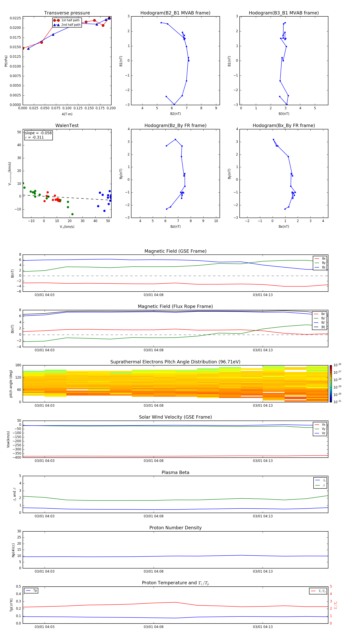Click the Plasma Beta plot title
This screenshot has height=644, width=351.
[x=175, y=473]
